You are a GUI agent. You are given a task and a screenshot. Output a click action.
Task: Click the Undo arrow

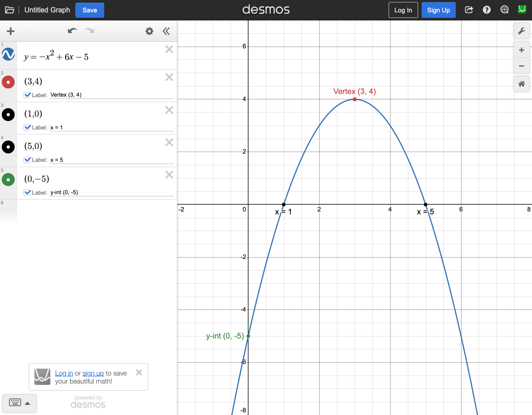click(x=72, y=31)
